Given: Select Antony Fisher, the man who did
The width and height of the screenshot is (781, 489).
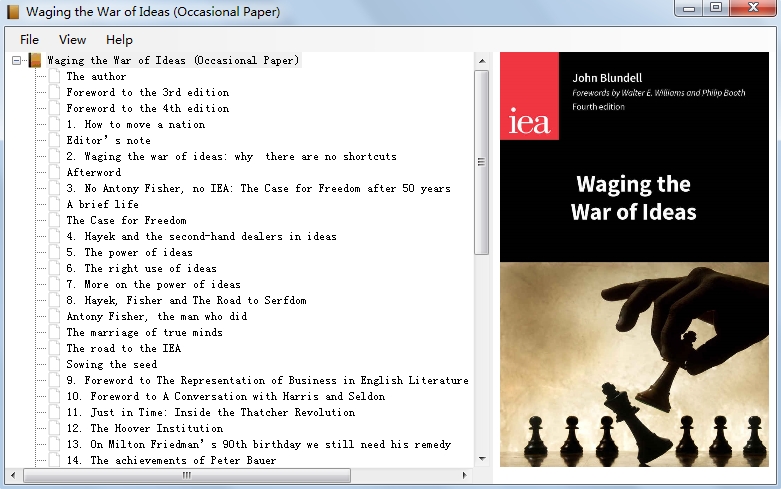Looking at the screenshot, I should click(x=157, y=316).
